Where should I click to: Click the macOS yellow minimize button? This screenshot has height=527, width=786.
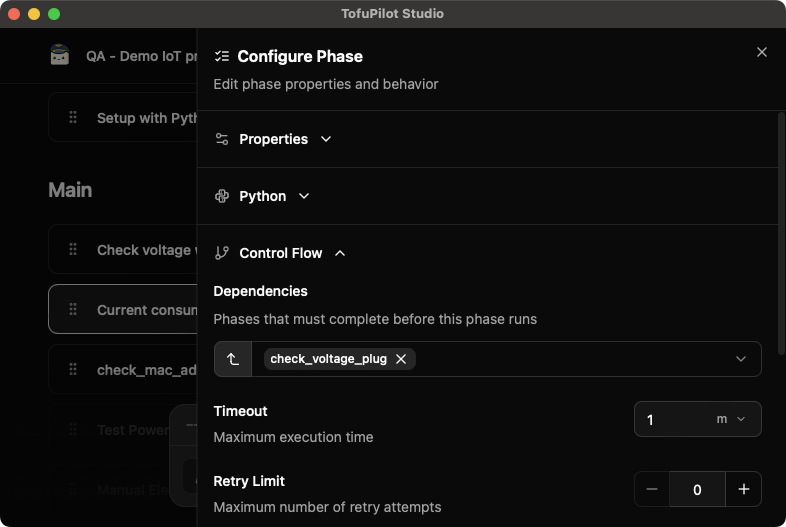coord(34,14)
